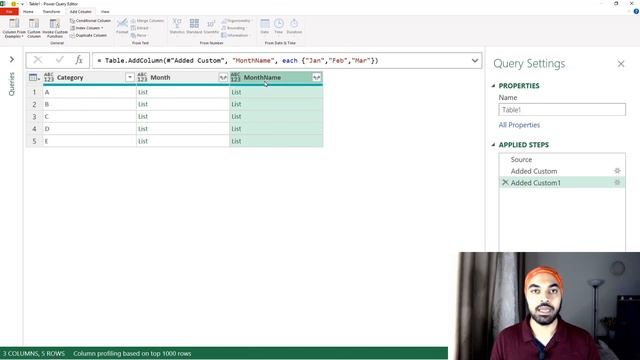This screenshot has width=640, height=360.
Task: Expand the Queries pane
Action: point(11,60)
